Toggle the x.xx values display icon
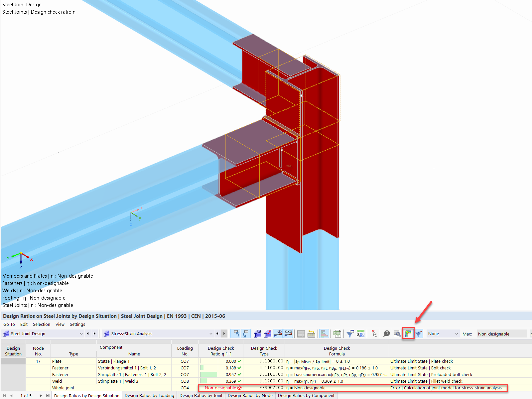532x399 pixels. pyautogui.click(x=288, y=333)
